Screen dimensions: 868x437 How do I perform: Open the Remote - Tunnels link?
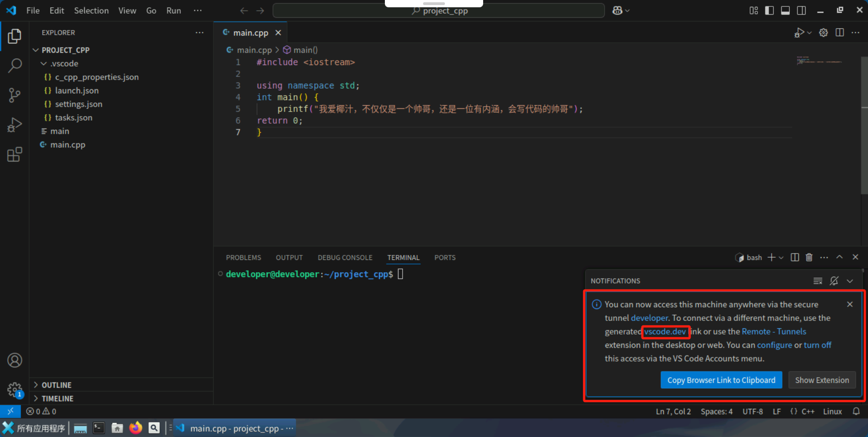pyautogui.click(x=773, y=331)
